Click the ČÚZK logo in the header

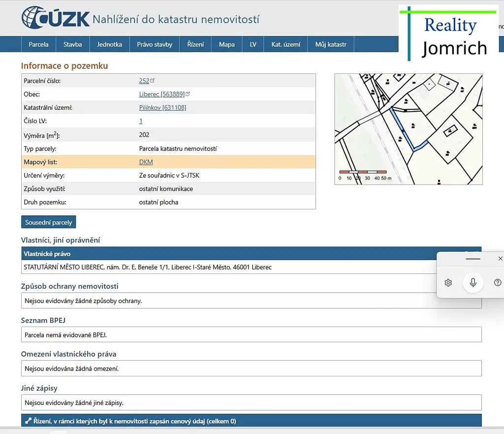point(55,18)
